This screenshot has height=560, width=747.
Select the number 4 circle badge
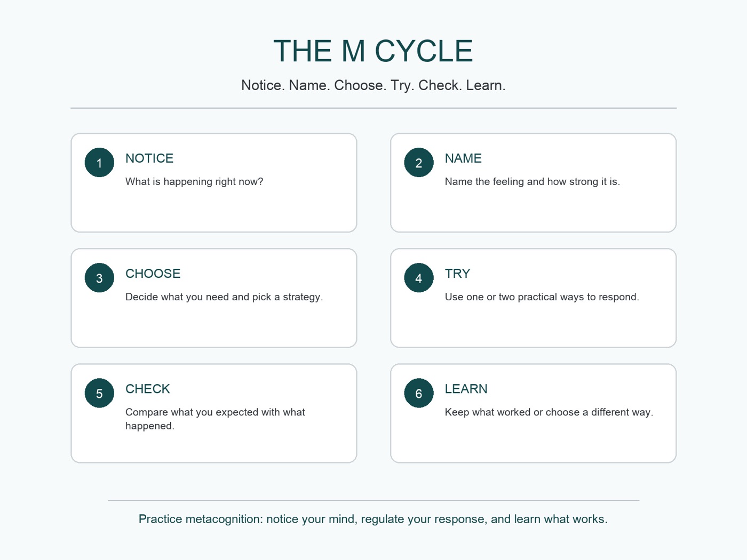coord(419,278)
